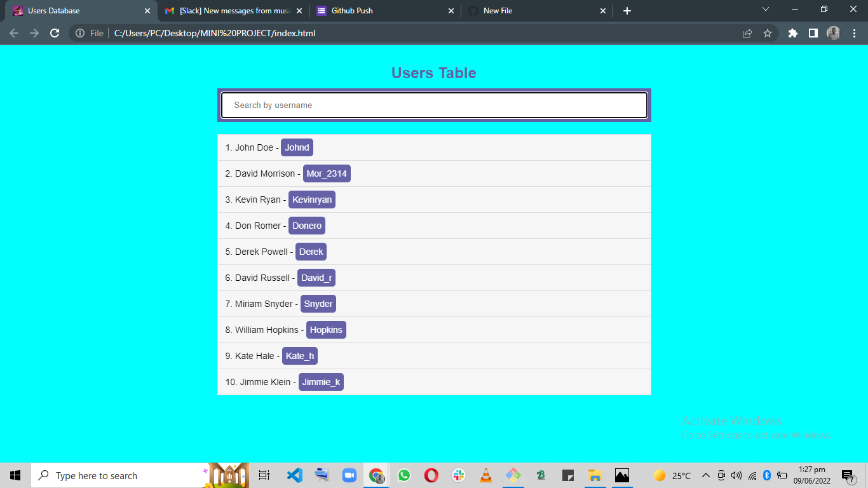This screenshot has height=488, width=868.
Task: Toggle the bookmark star for this page
Action: tap(769, 33)
